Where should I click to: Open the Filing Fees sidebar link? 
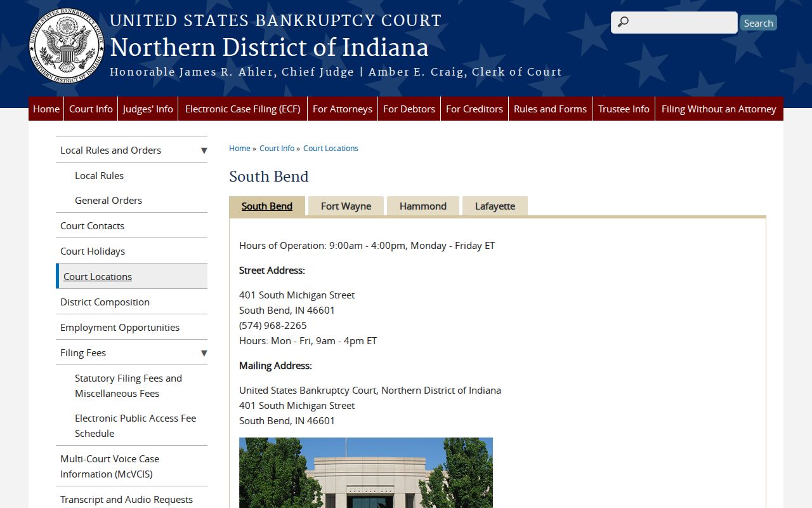click(x=83, y=353)
